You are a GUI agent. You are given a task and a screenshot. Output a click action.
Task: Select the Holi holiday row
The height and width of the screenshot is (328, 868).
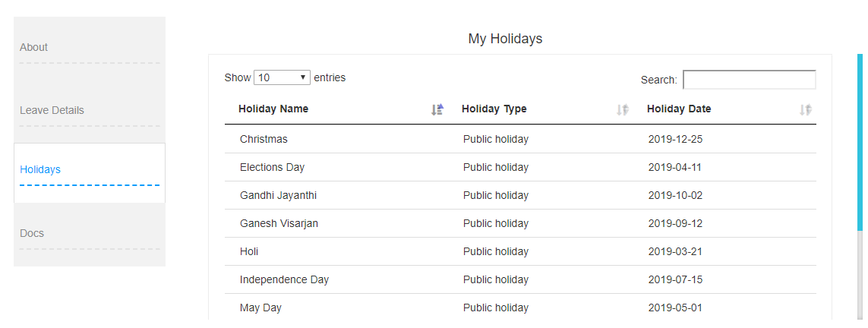[x=249, y=251]
